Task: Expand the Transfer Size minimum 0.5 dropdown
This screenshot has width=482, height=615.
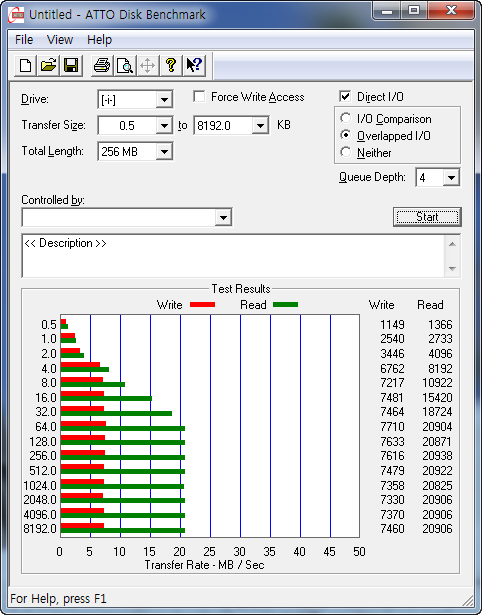Action: click(x=164, y=126)
